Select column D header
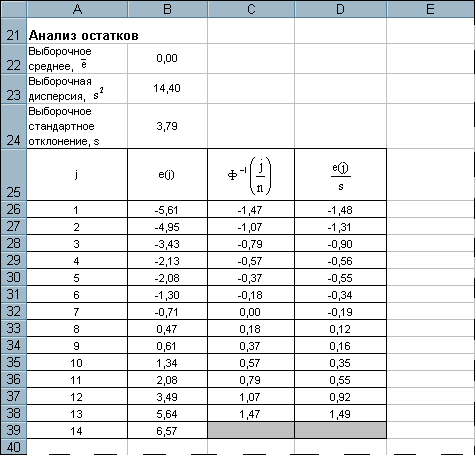The height and width of the screenshot is (455, 475). [x=340, y=9]
